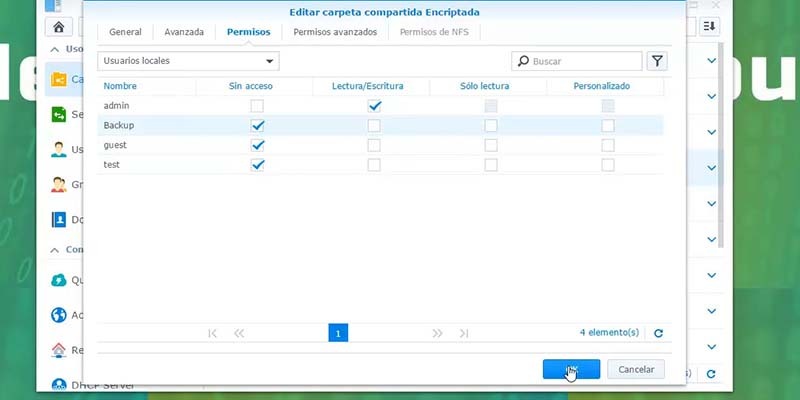Go to next page double arrow
The width and height of the screenshot is (800, 400).
[x=437, y=333]
